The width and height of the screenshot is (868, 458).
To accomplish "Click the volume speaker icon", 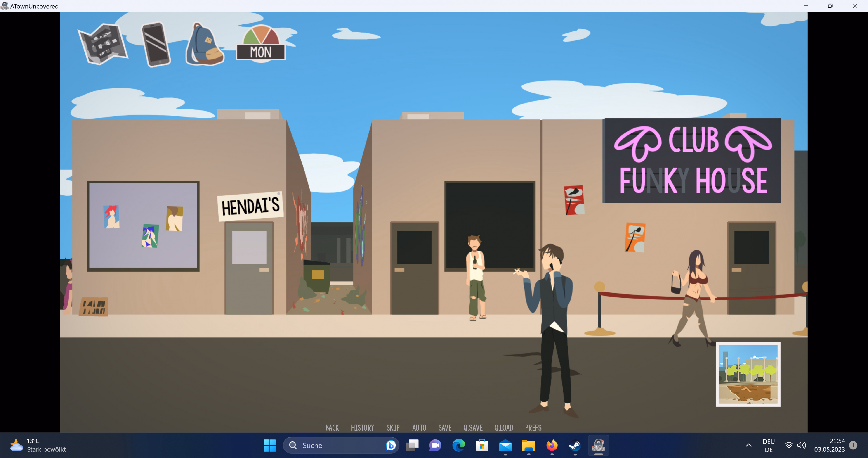I will point(802,446).
